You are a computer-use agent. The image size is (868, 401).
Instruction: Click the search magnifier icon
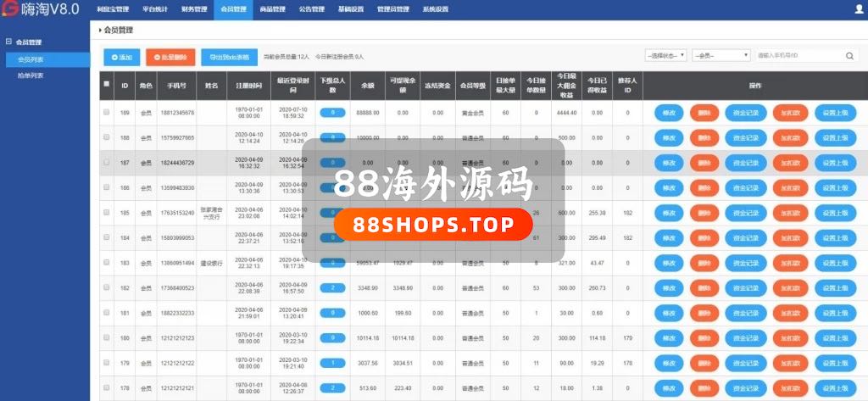(850, 56)
